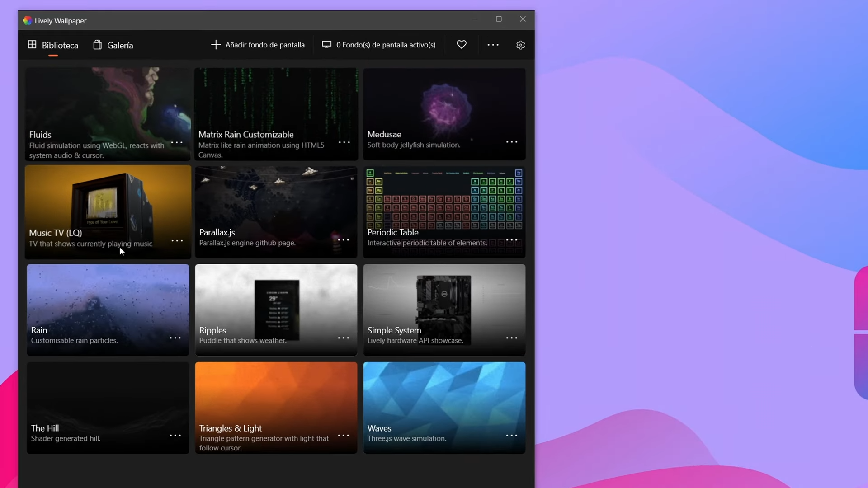Viewport: 868px width, 488px height.
Task: Open the Music TV options icon
Action: [177, 241]
